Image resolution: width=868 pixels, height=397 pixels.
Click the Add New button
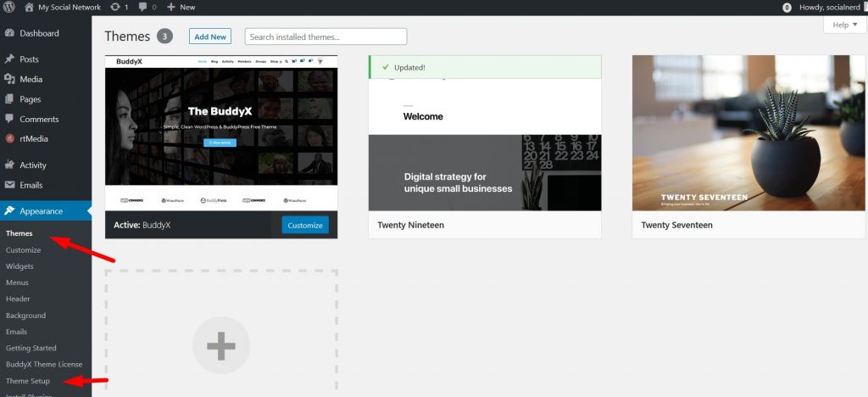pyautogui.click(x=210, y=36)
